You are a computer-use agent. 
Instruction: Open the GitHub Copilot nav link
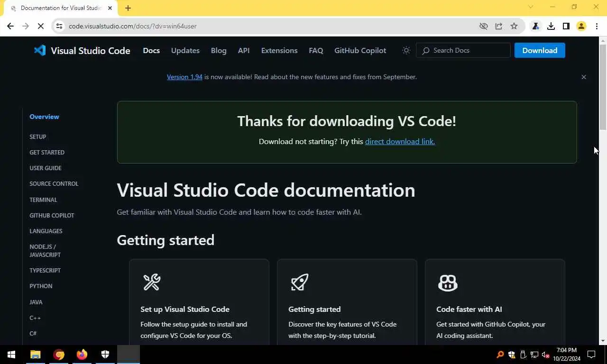click(x=360, y=50)
